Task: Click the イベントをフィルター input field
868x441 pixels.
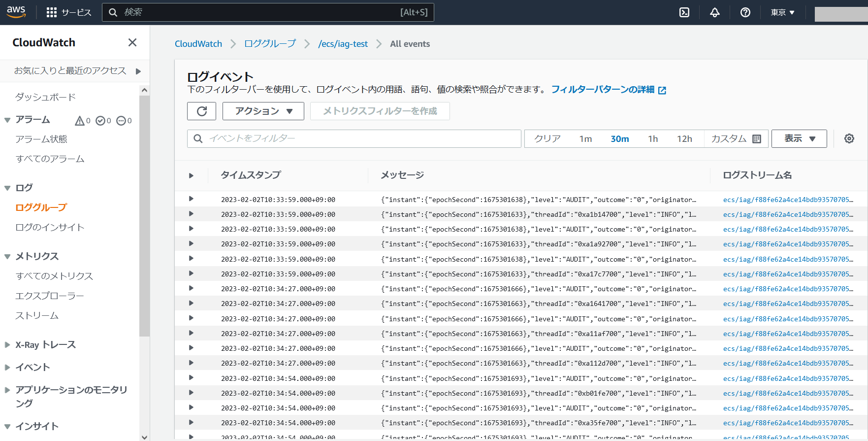Action: click(x=354, y=139)
